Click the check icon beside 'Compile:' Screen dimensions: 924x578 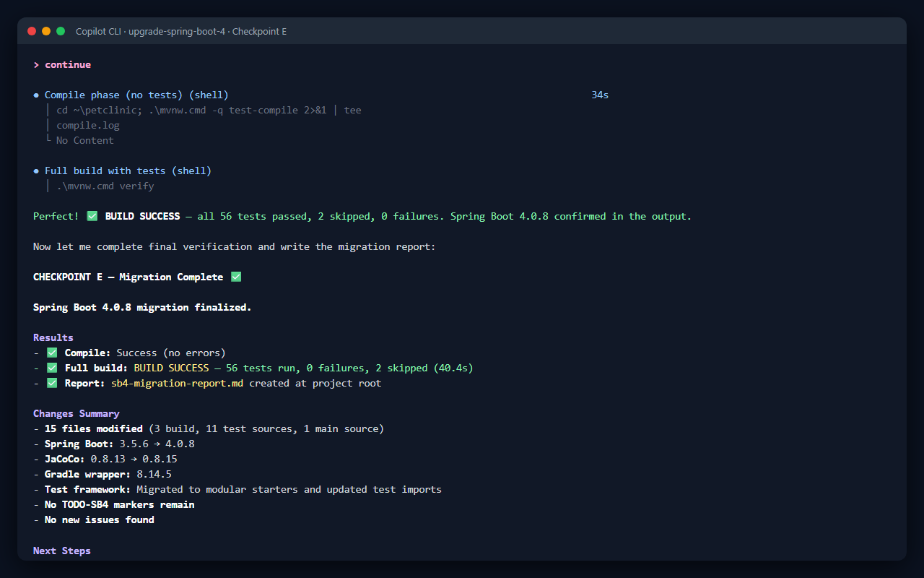coord(52,353)
